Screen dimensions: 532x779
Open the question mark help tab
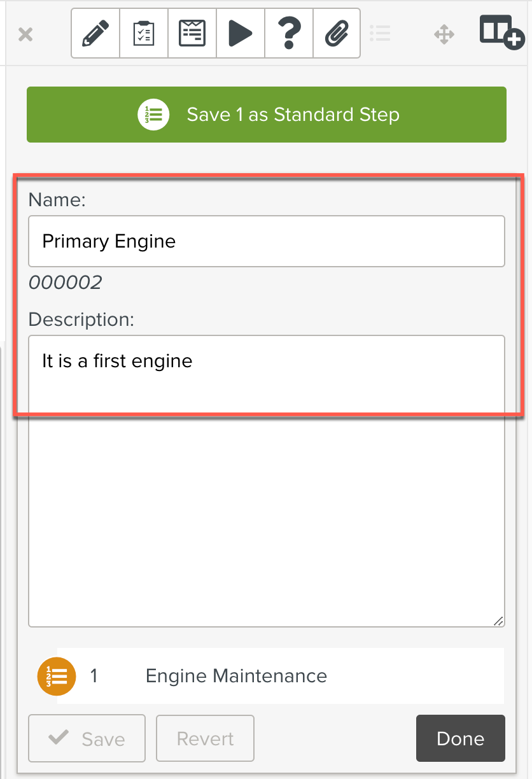289,33
